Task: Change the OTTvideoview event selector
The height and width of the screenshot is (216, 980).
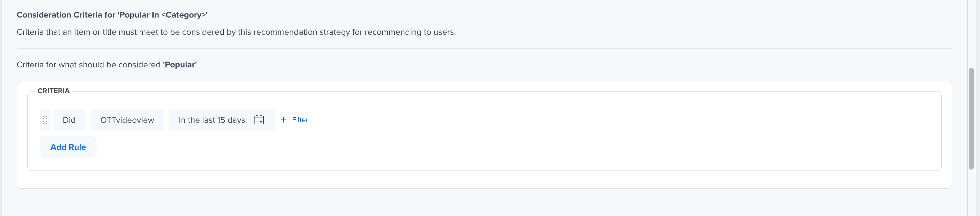Action: pyautogui.click(x=127, y=120)
